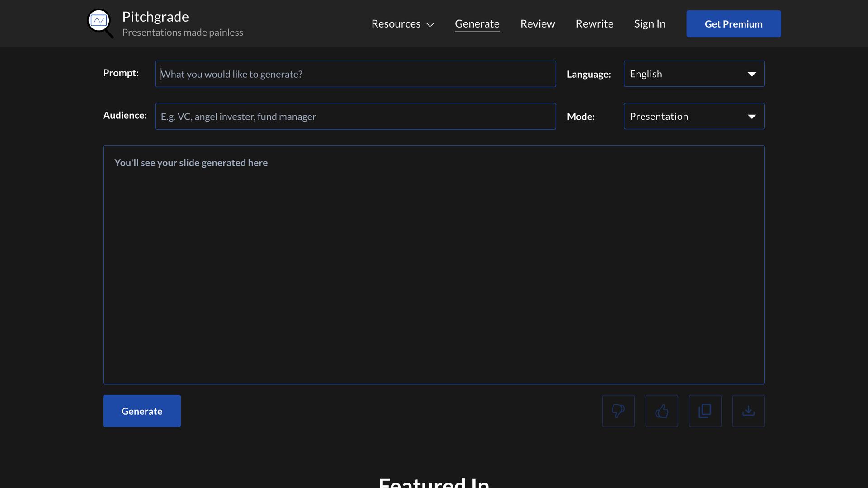Open the Rewrite section
Image resolution: width=868 pixels, height=488 pixels.
(594, 23)
